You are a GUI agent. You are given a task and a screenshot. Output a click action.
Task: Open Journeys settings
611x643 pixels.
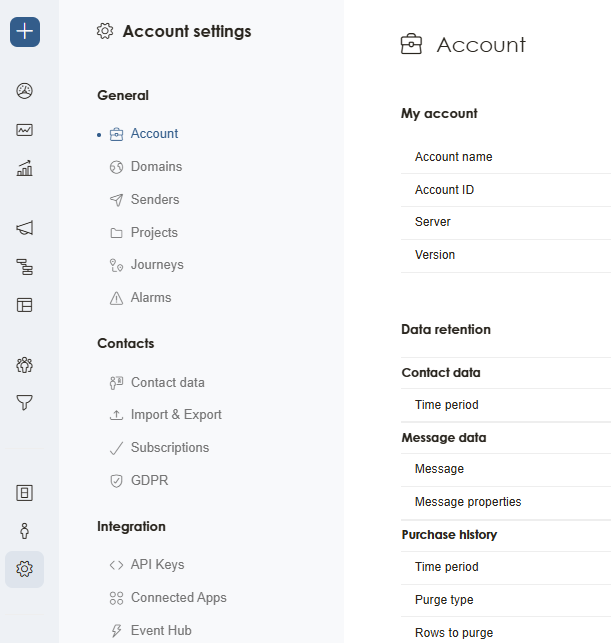point(157,265)
